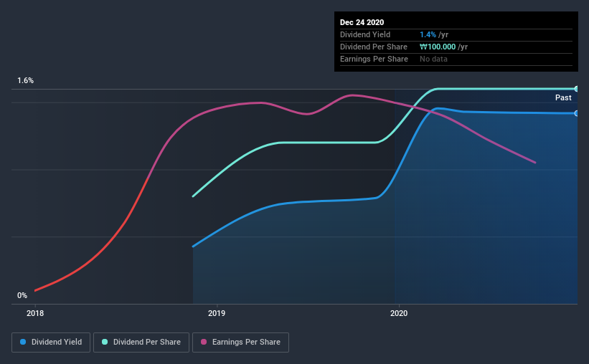The height and width of the screenshot is (364, 589).
Task: Click the pink Earnings Per Share legend dot
Action: pos(204,342)
